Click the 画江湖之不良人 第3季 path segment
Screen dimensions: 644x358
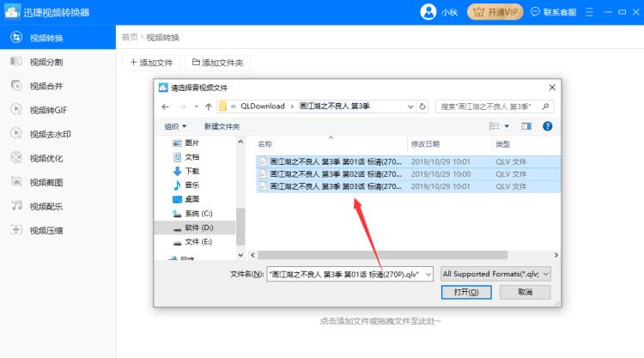coord(334,106)
